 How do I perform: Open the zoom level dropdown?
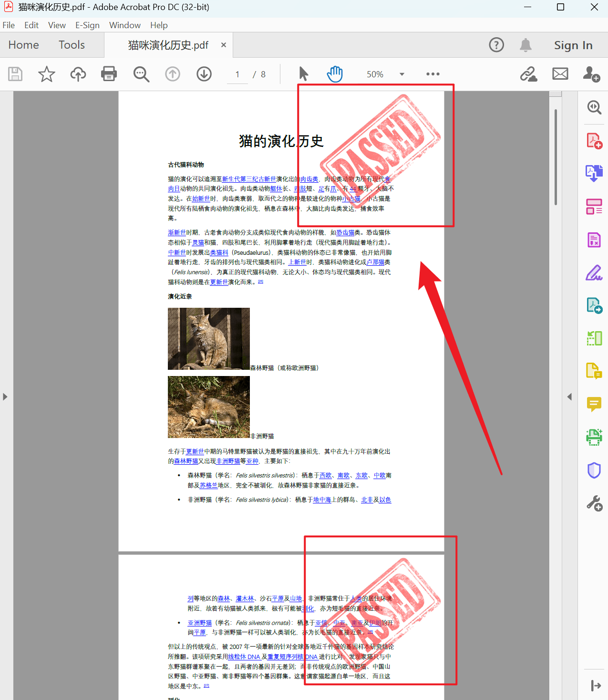[402, 74]
